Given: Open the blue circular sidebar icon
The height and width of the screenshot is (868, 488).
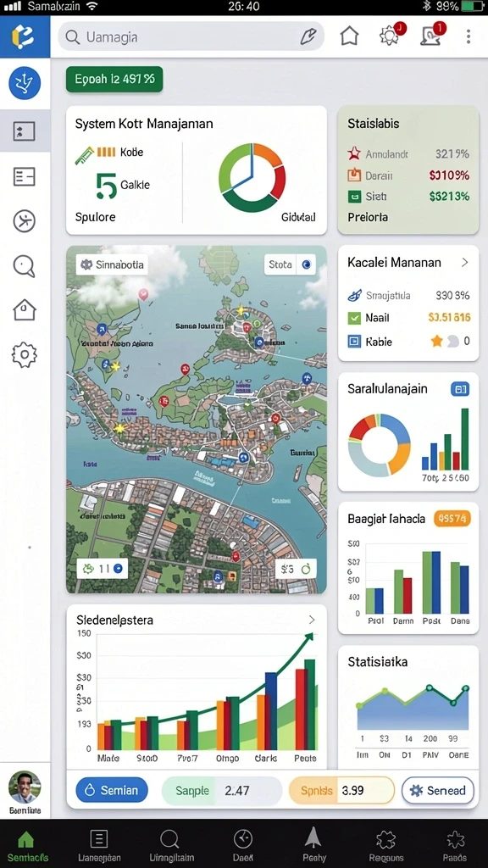Looking at the screenshot, I should click(25, 83).
